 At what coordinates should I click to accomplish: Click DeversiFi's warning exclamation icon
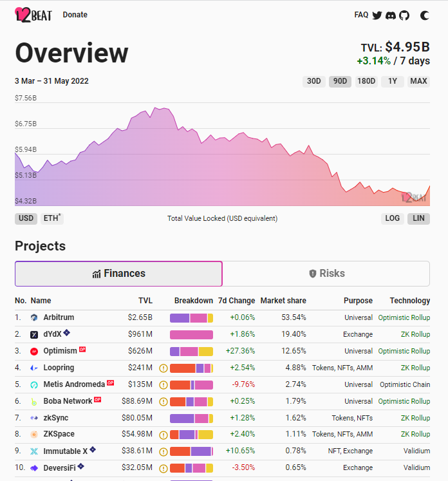point(163,468)
